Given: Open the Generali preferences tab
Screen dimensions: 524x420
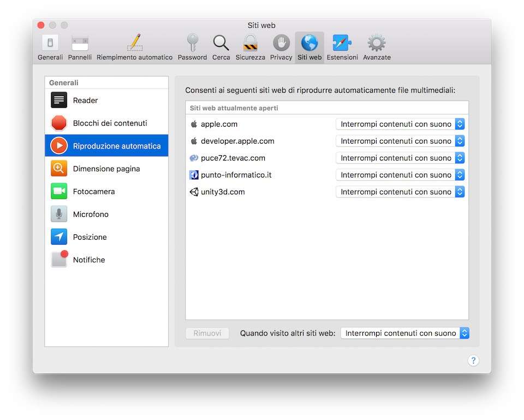Looking at the screenshot, I should 50,47.
